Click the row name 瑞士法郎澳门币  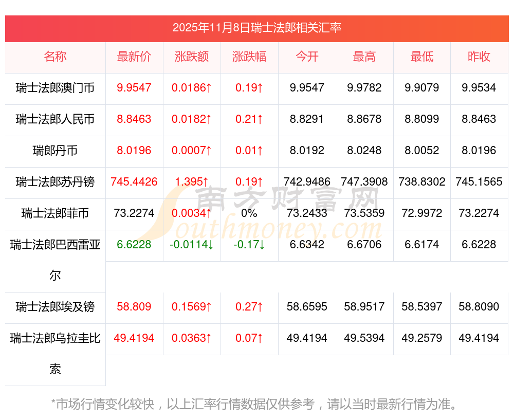(x=55, y=88)
